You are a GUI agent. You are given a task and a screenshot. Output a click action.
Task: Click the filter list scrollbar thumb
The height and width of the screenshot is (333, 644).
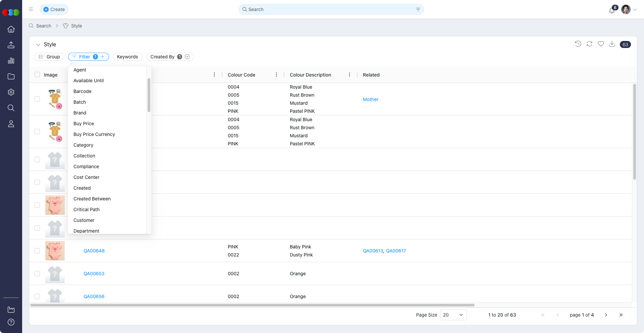tap(149, 95)
